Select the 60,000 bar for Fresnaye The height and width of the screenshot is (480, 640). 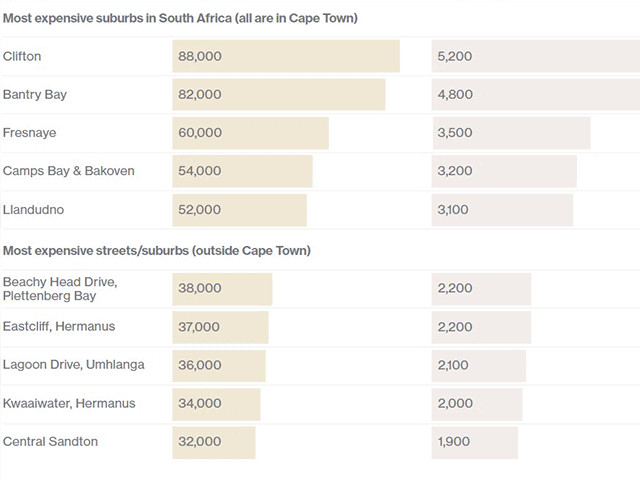[x=250, y=133]
